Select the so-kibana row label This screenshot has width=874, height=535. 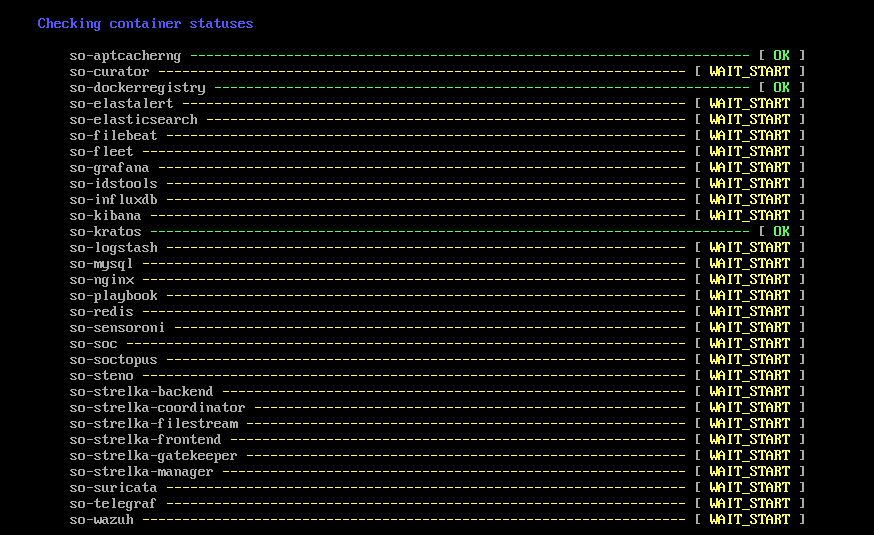[x=105, y=216]
